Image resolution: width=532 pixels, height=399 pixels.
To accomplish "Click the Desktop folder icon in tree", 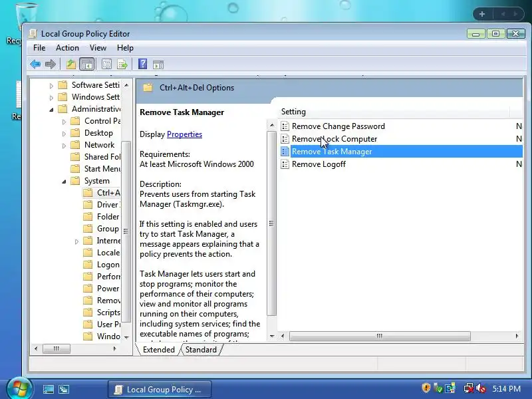I will pos(75,133).
